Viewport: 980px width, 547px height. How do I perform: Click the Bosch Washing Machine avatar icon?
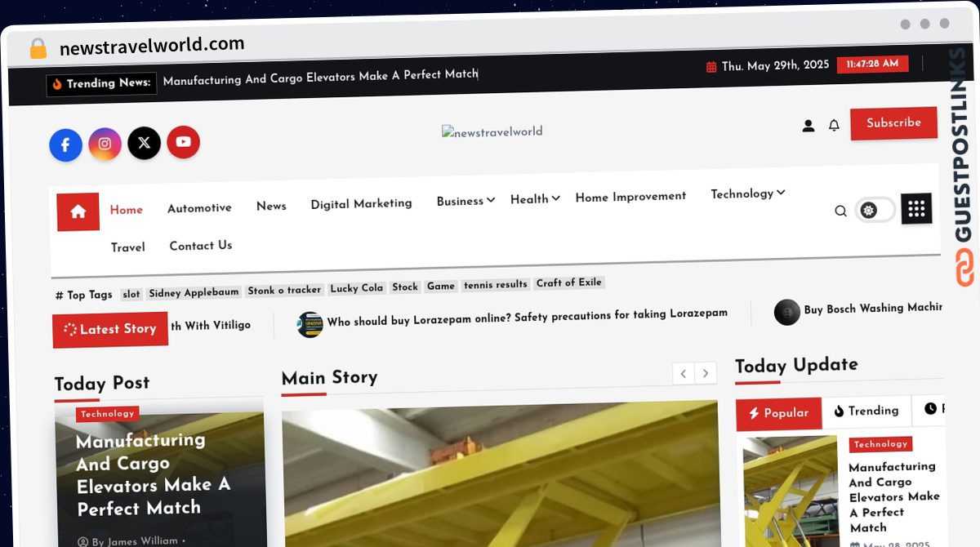(x=787, y=312)
